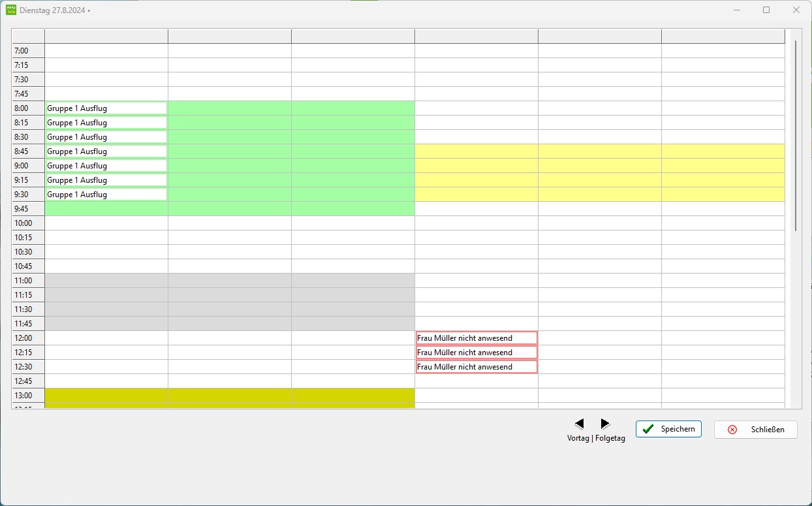The height and width of the screenshot is (506, 812).
Task: Select Gruppe 1 Ausflug entry at 8:00
Action: coord(106,108)
